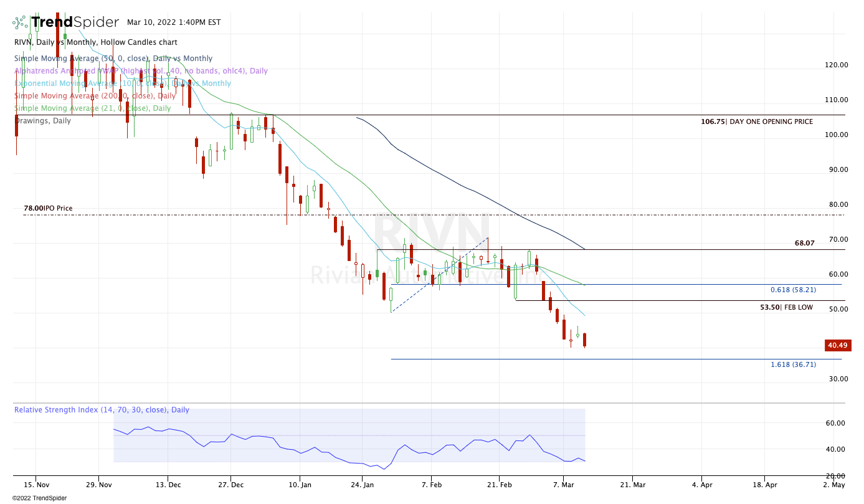
Task: Click 60.00 on the RSI axis
Action: [836, 423]
